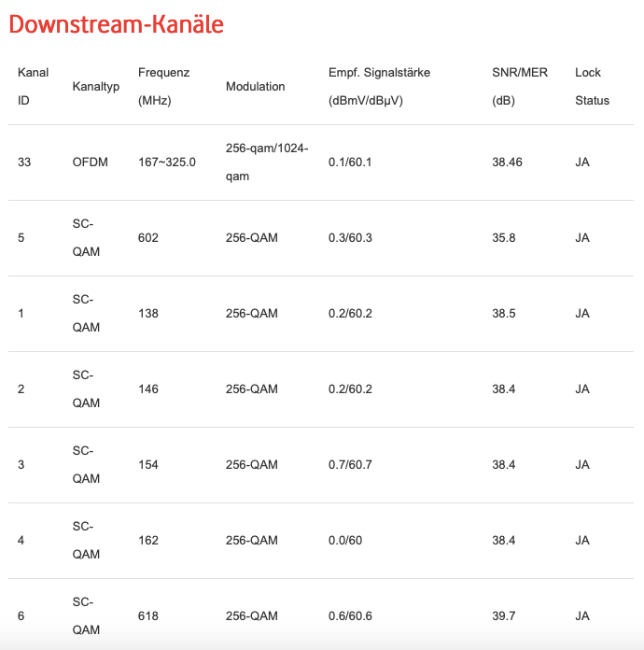Click the 38.5 SNR value
Screen dimensions: 644x650
[504, 314]
